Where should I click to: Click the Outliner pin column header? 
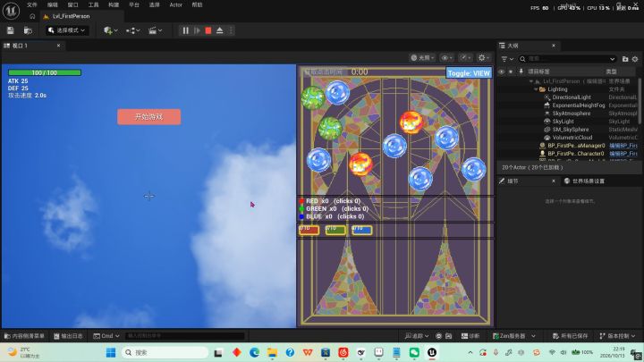[x=521, y=72]
